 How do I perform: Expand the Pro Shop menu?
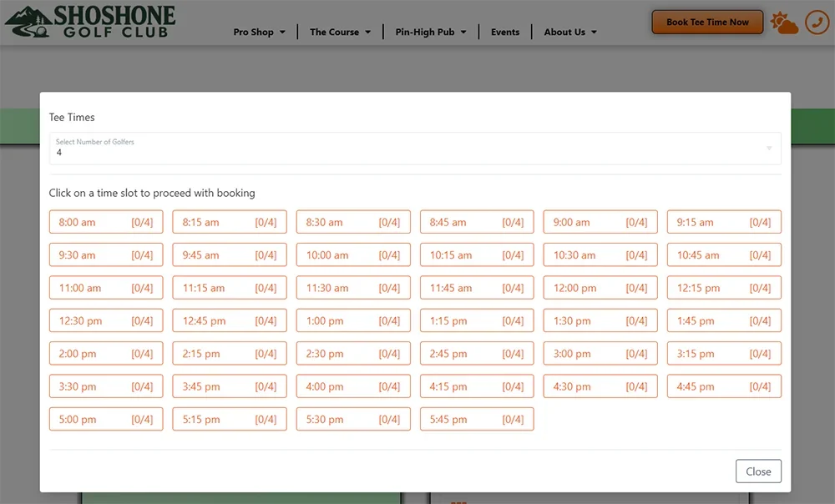pos(259,33)
